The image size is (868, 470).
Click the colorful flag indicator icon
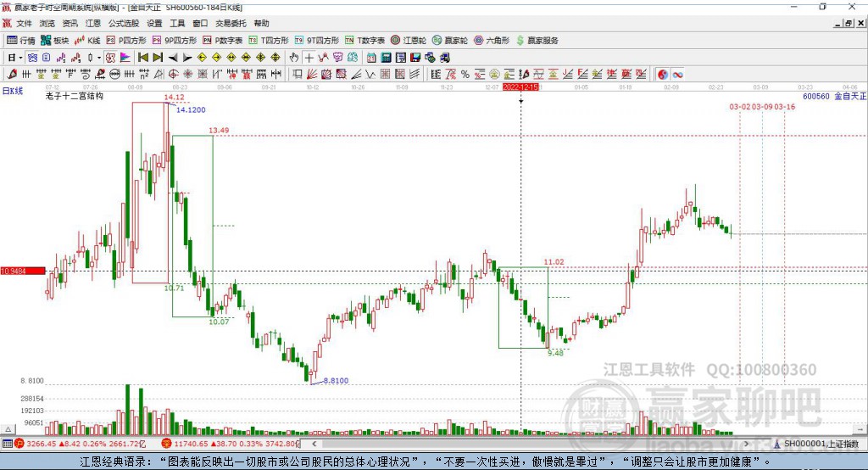pyautogui.click(x=125, y=58)
